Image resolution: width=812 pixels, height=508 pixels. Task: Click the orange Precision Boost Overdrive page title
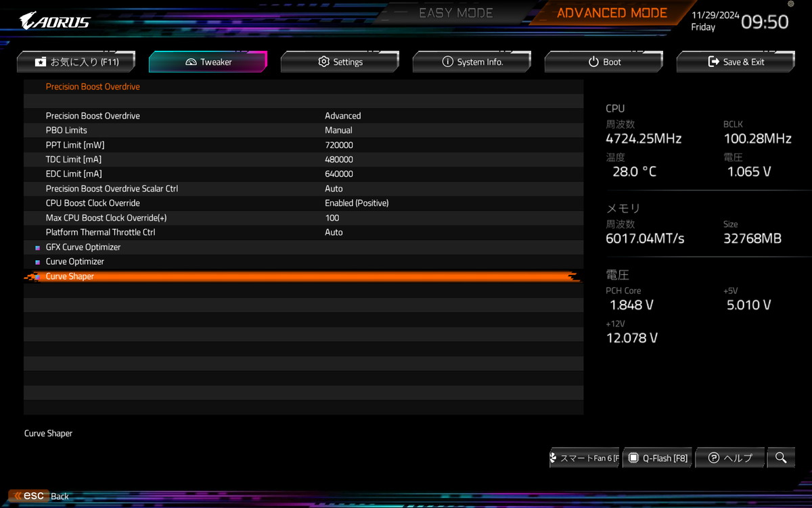coord(93,87)
